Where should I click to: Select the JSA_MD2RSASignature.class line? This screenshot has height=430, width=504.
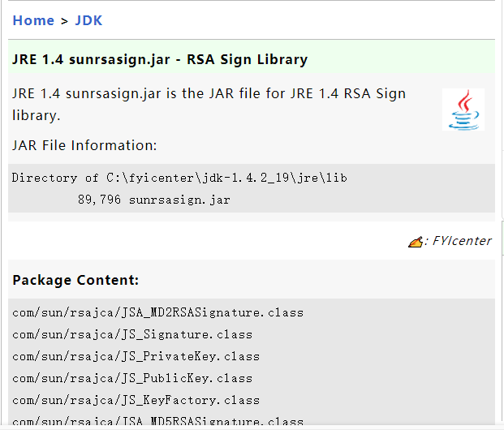pos(157,312)
